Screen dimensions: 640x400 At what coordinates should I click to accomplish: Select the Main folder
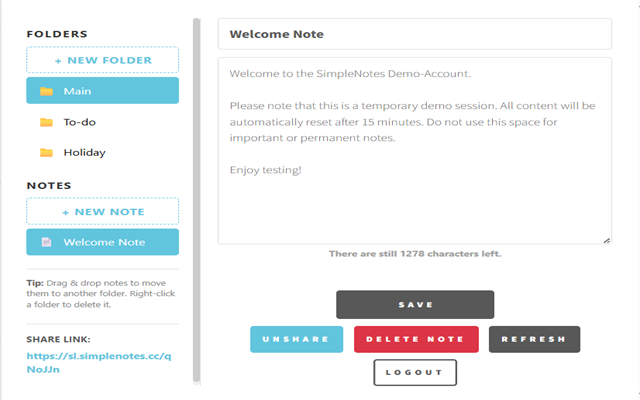[102, 91]
